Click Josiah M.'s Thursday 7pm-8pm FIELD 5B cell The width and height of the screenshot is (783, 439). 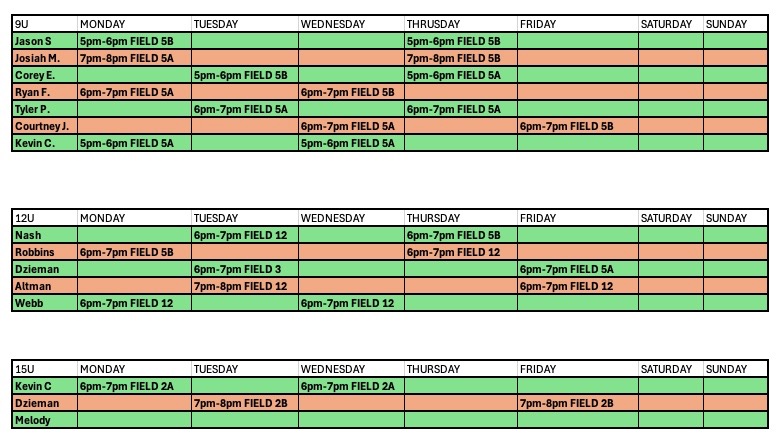pyautogui.click(x=460, y=58)
